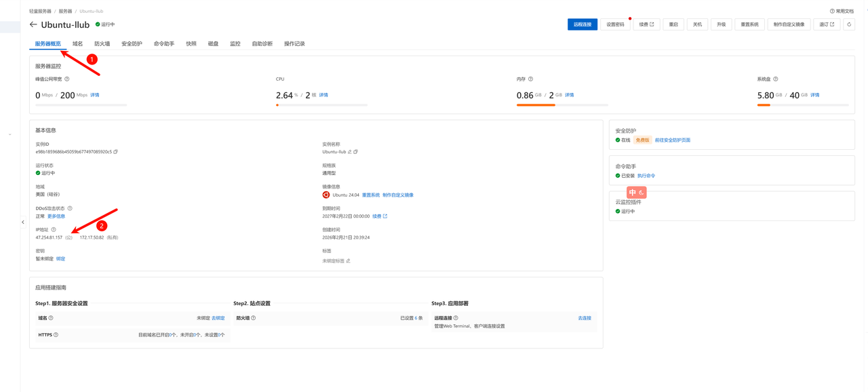Click 重置系统 link in 镜像信息
The height and width of the screenshot is (392, 868).
click(371, 195)
